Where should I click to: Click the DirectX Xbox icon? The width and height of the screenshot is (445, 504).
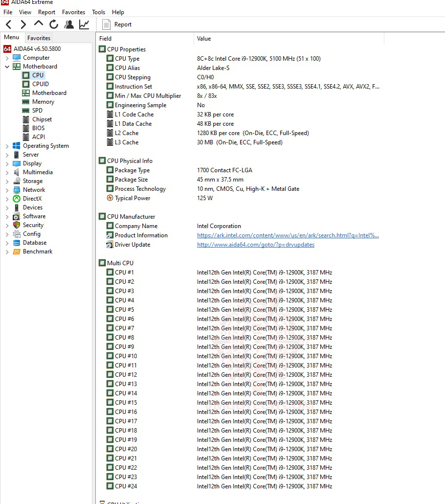point(17,199)
